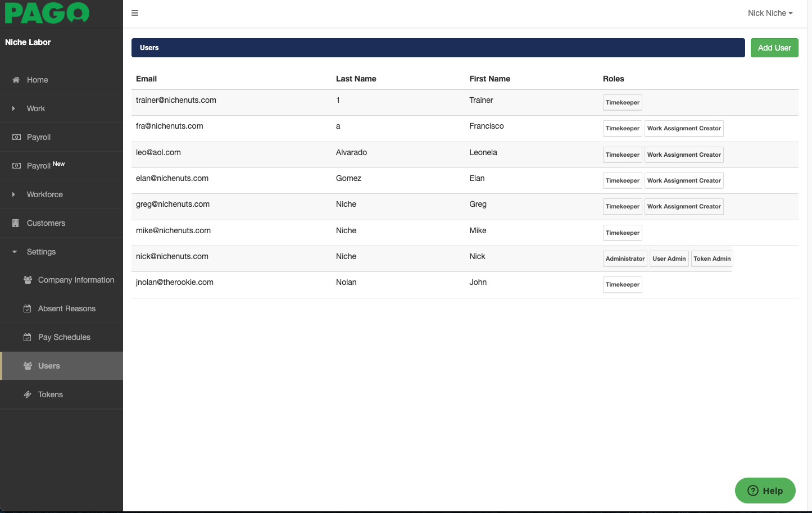
Task: Click the PAGO logo
Action: click(47, 13)
